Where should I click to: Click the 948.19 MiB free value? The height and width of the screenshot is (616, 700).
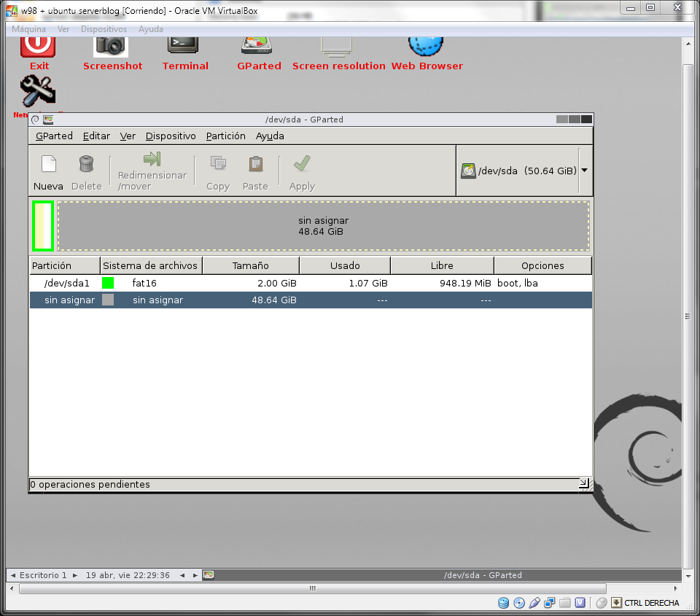pos(465,283)
